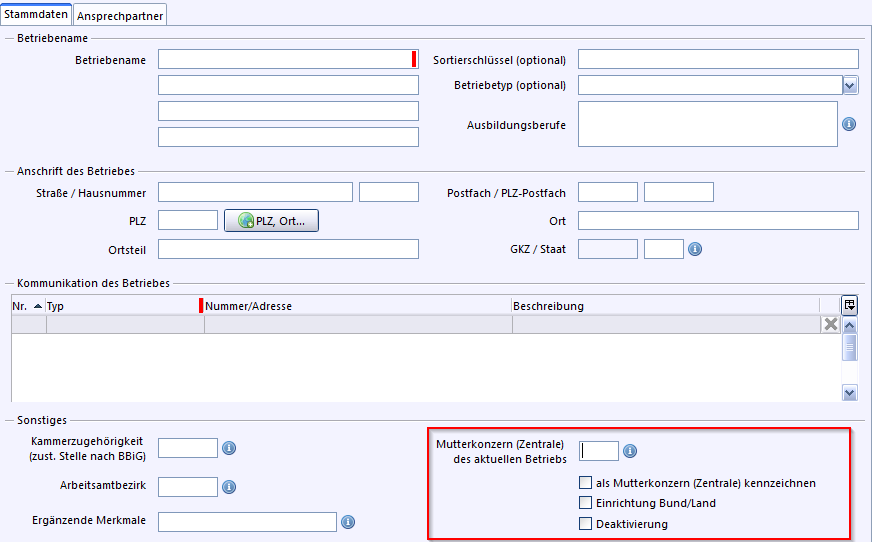Toggle the Deaktivierung checkbox
Viewport: 872px width, 542px height.
tap(586, 523)
